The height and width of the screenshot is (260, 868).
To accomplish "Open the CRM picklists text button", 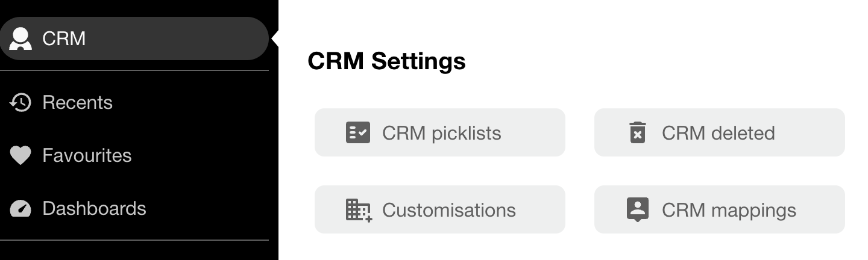I will [x=441, y=132].
